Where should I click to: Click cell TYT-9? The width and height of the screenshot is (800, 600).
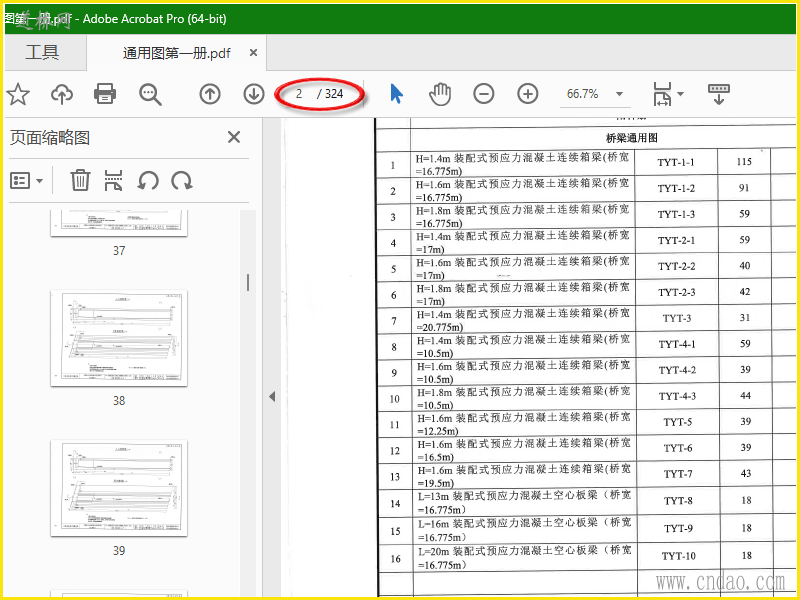[678, 529]
